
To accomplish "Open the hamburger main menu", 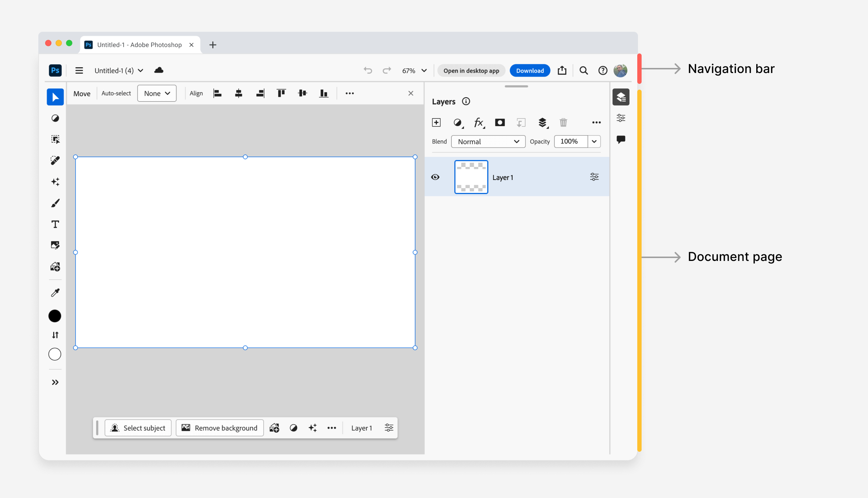I will (79, 70).
